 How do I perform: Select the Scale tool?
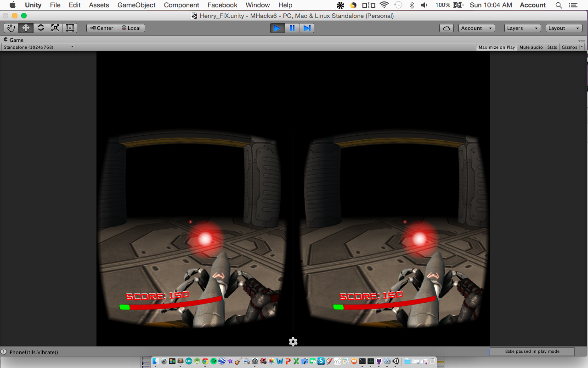click(55, 28)
